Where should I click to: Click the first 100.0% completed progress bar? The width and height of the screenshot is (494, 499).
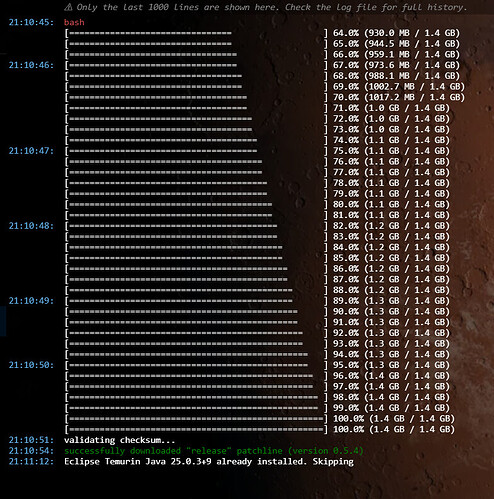tap(196, 419)
